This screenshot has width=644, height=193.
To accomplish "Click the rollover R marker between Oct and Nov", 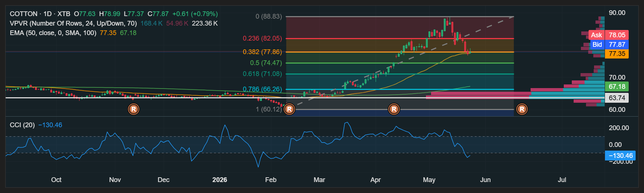I will 133,109.
